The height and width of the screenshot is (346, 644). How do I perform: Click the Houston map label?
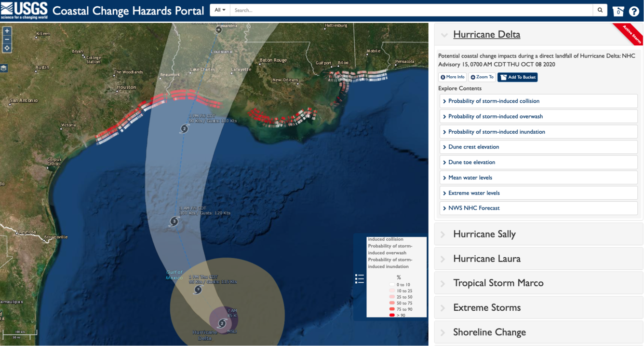point(126,87)
